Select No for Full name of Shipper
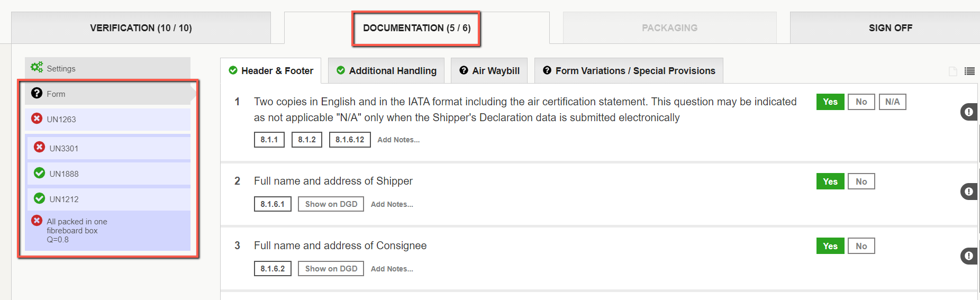 pyautogui.click(x=861, y=181)
